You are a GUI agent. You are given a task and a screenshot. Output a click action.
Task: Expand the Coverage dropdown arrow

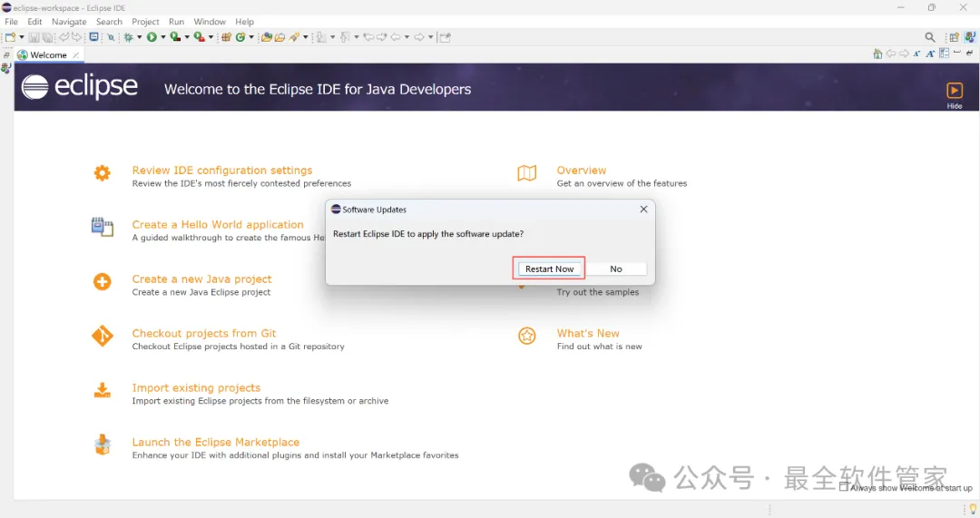point(187,37)
